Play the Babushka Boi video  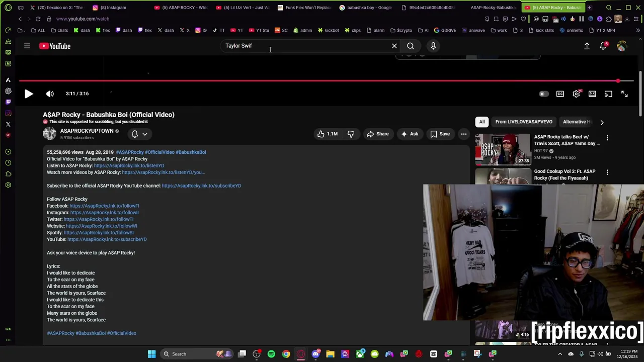click(29, 94)
